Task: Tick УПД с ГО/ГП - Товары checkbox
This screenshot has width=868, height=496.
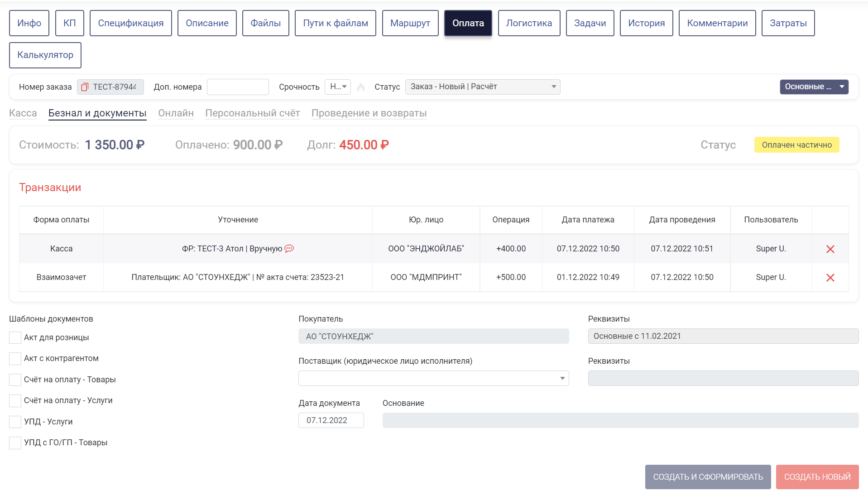Action: (15, 443)
